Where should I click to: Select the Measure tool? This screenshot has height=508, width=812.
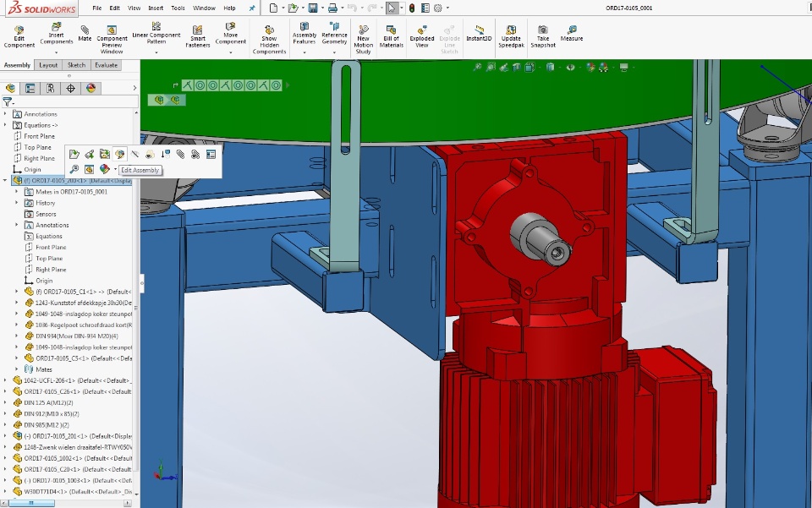click(x=572, y=33)
